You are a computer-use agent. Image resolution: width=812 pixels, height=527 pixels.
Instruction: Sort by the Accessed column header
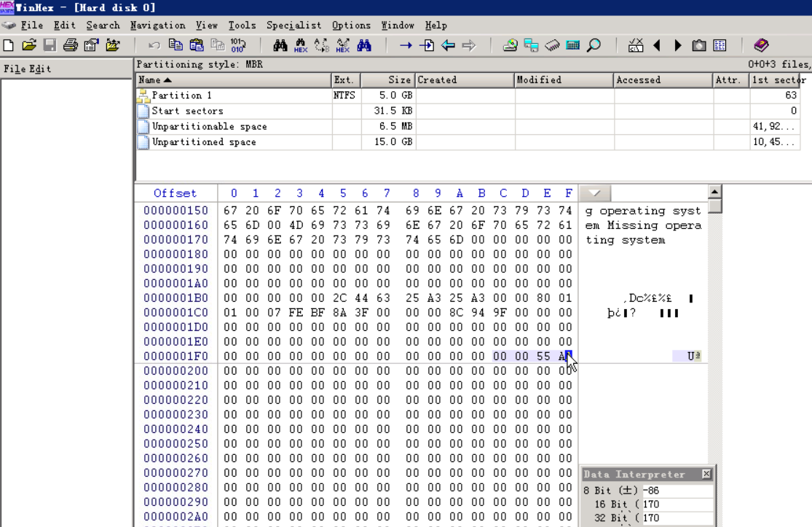[x=663, y=79]
